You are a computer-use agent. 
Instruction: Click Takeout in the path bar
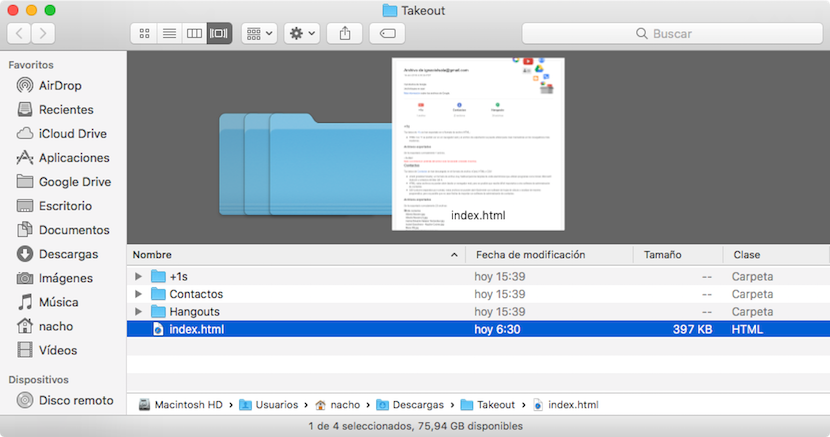[488, 405]
